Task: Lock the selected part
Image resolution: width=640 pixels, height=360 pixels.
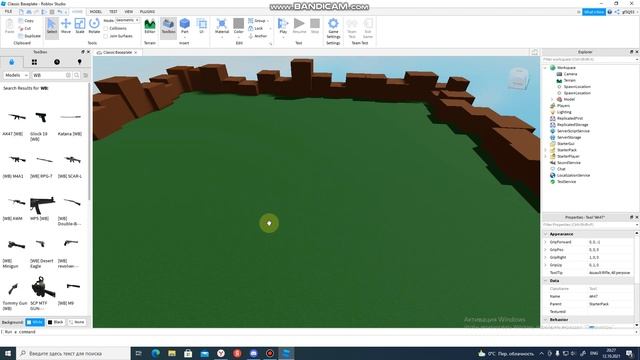Action: 256,28
